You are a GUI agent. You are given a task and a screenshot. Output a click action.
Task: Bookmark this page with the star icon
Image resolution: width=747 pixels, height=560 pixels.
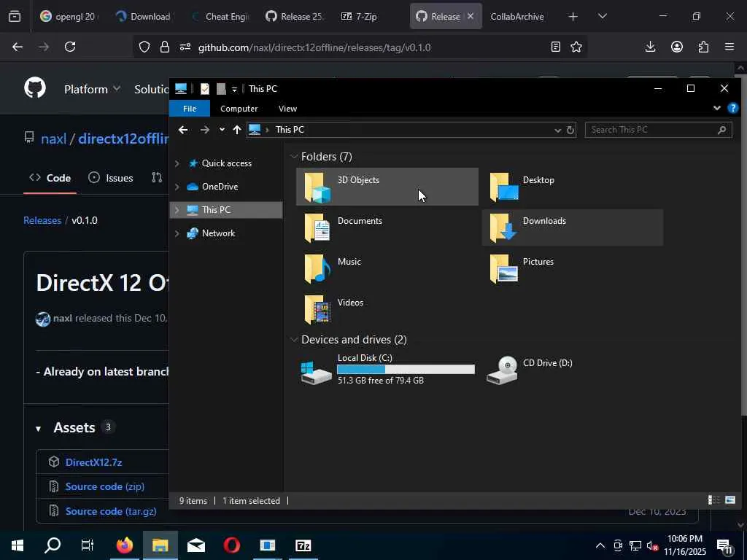pos(576,47)
